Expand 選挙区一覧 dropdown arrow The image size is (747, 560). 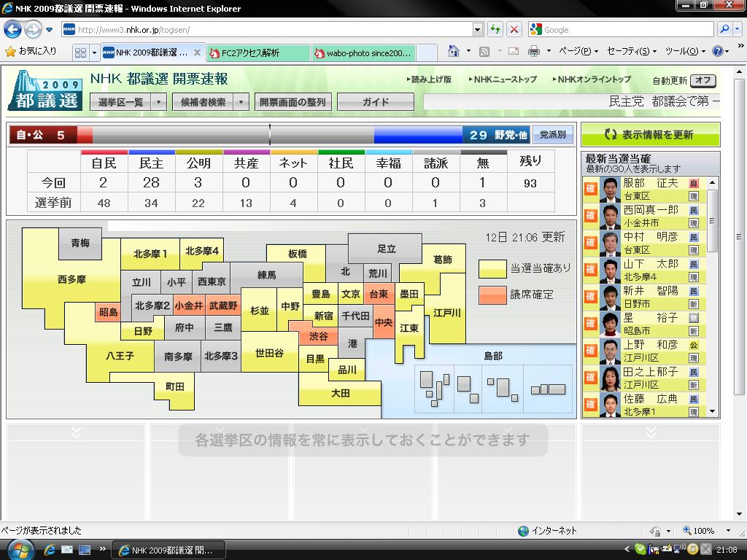tap(158, 102)
